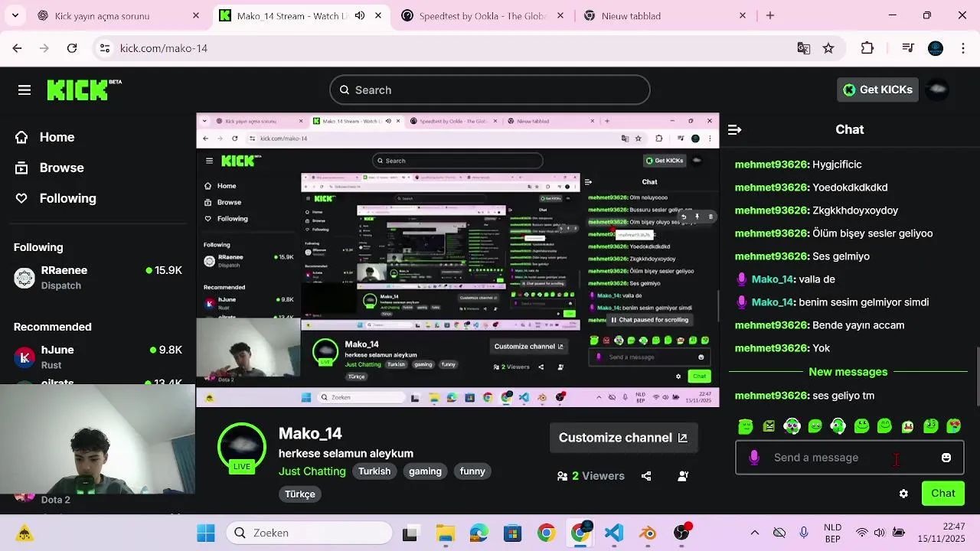Open browser extensions puzzle icon

tap(867, 48)
